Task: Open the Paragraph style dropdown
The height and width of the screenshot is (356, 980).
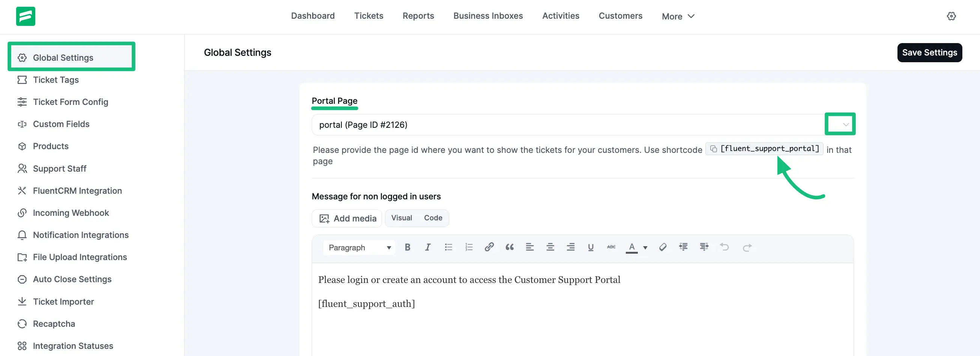Action: 358,247
